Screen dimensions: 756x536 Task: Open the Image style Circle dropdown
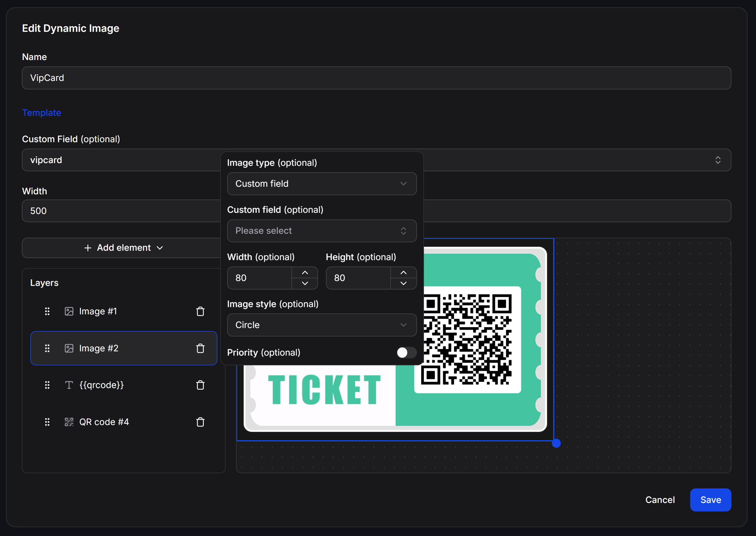coord(322,325)
